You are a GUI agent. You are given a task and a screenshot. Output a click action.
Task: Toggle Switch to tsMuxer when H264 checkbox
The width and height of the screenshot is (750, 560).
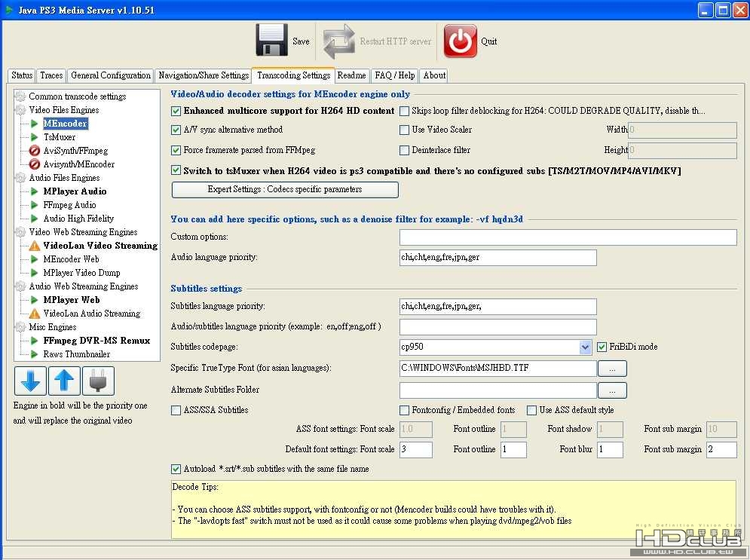point(176,170)
